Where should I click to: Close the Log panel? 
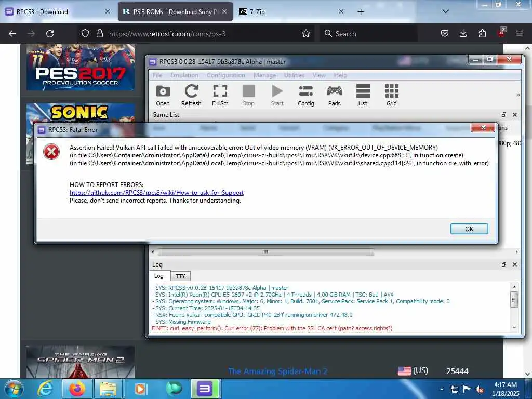[x=515, y=264]
